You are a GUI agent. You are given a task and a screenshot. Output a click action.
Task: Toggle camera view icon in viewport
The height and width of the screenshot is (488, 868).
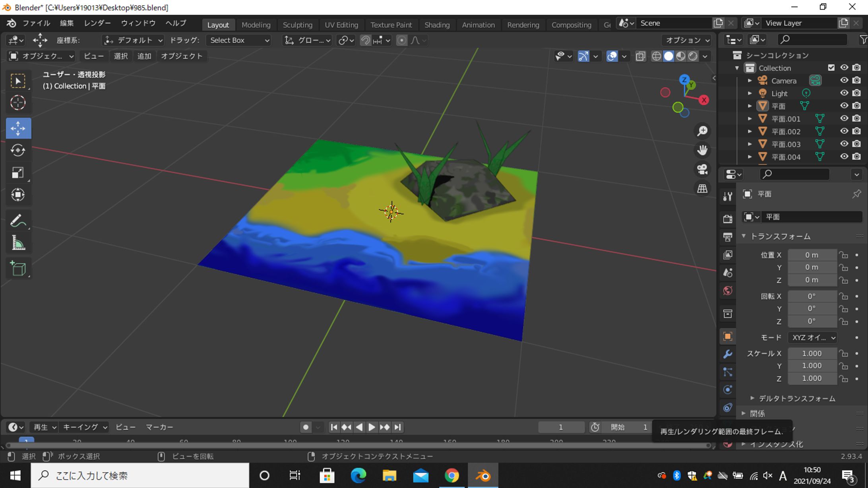702,169
